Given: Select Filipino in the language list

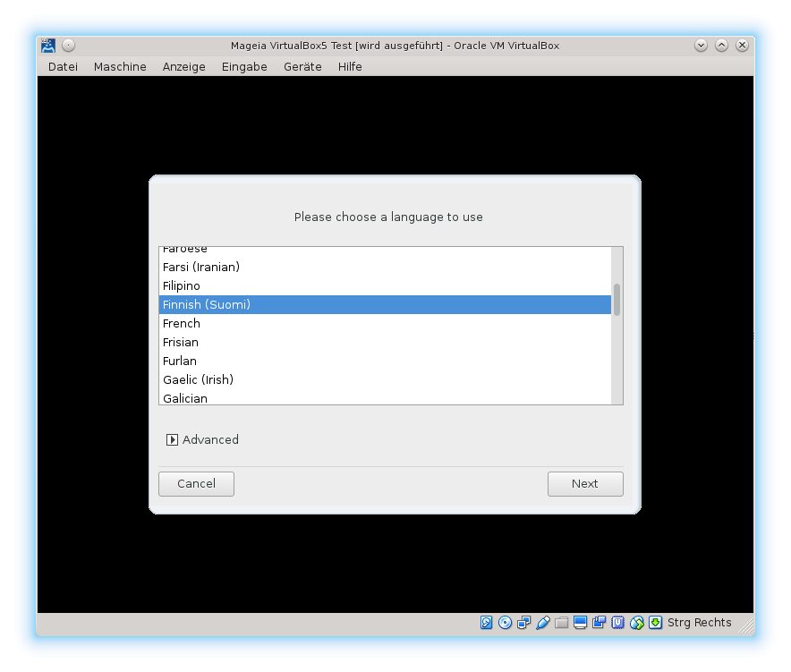Looking at the screenshot, I should (x=385, y=286).
